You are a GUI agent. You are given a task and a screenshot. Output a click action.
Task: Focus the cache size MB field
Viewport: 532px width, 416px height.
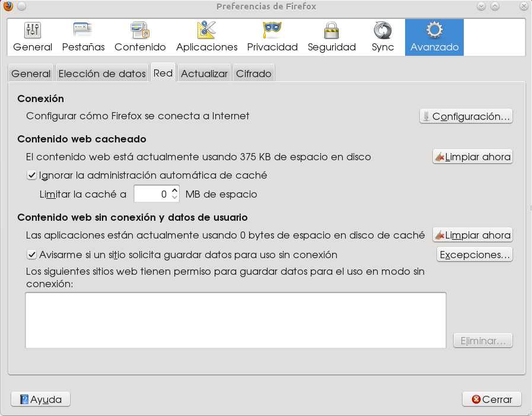click(x=151, y=194)
